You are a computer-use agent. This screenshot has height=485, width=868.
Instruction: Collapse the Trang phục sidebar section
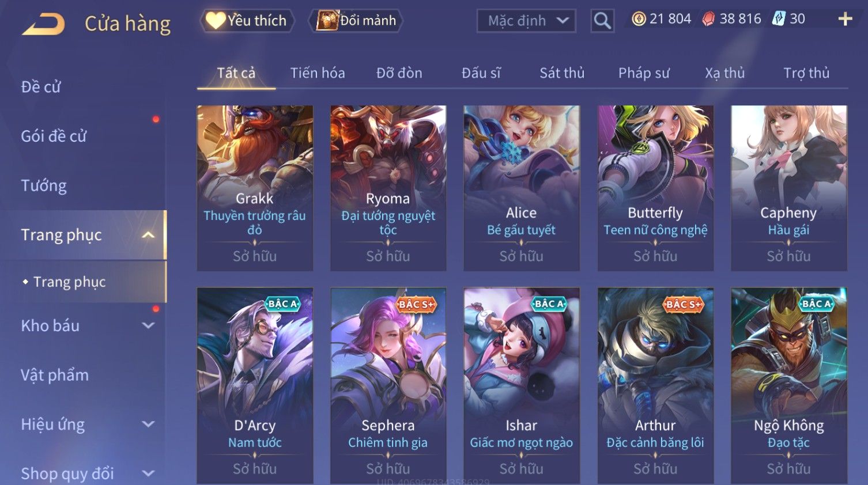click(148, 235)
